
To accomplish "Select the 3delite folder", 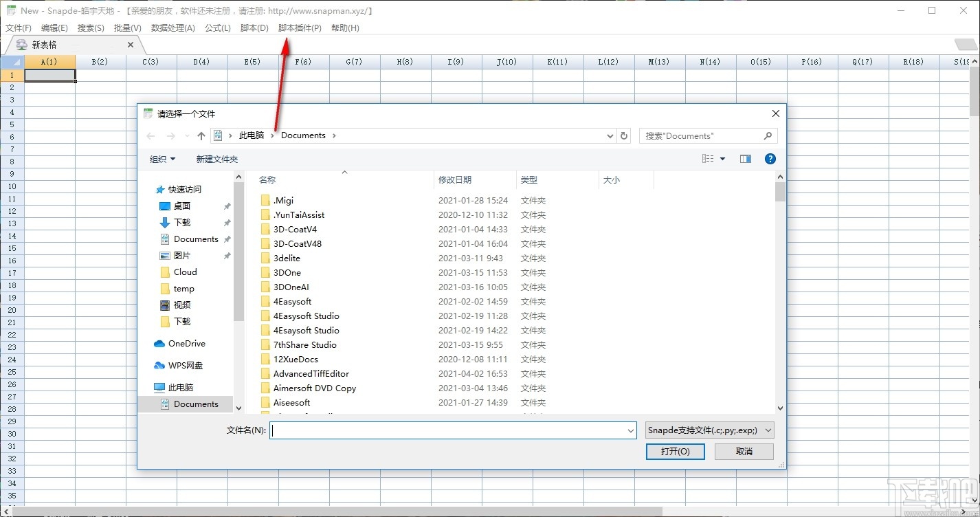I will coord(280,258).
